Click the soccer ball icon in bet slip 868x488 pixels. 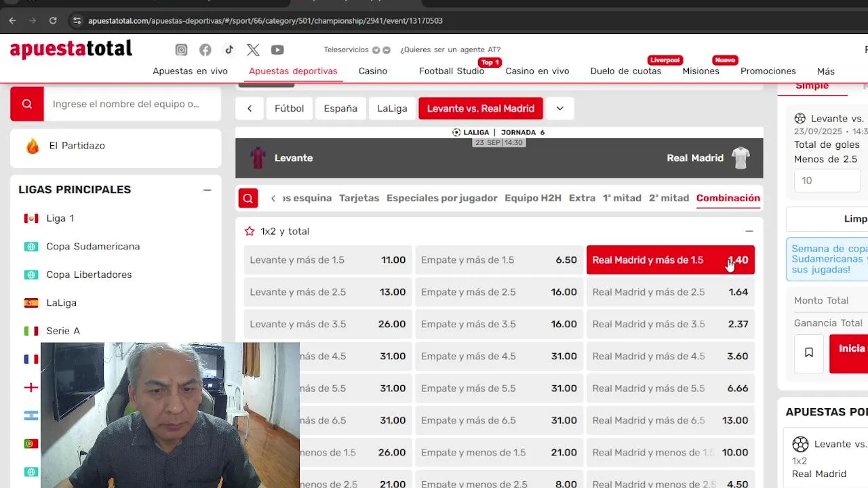[800, 119]
